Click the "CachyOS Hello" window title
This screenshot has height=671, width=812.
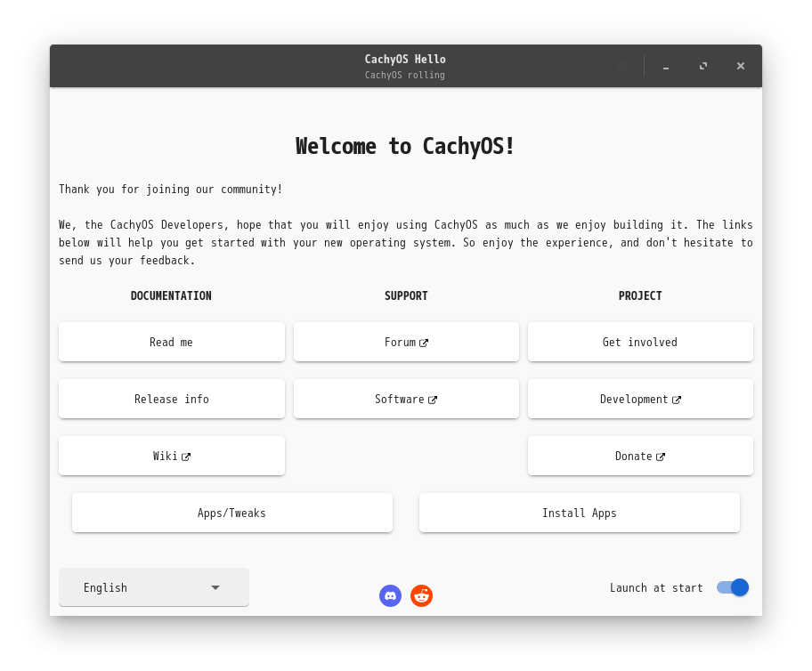click(x=405, y=59)
